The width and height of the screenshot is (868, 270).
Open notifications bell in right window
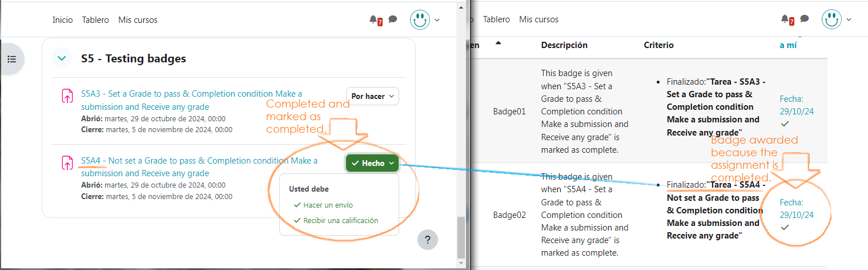tap(785, 19)
